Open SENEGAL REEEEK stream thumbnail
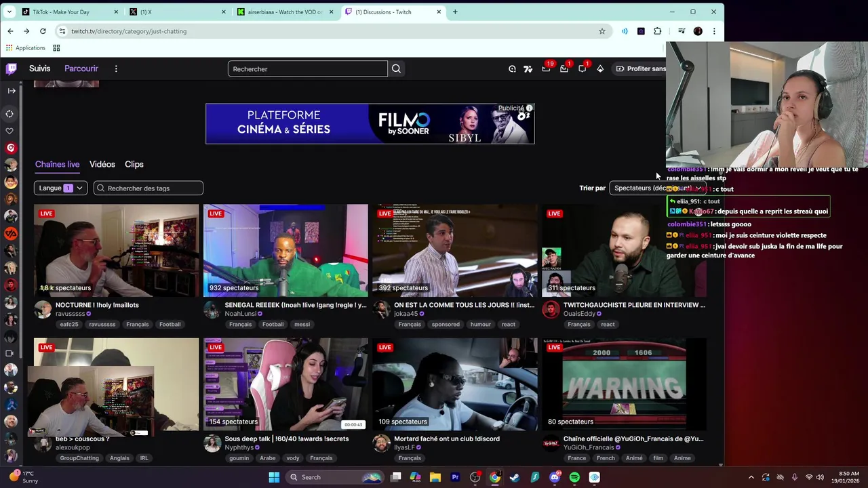The width and height of the screenshot is (868, 488). point(285,250)
